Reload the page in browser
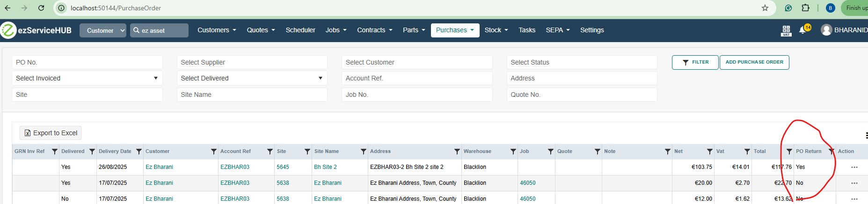The height and width of the screenshot is (204, 868). (41, 8)
